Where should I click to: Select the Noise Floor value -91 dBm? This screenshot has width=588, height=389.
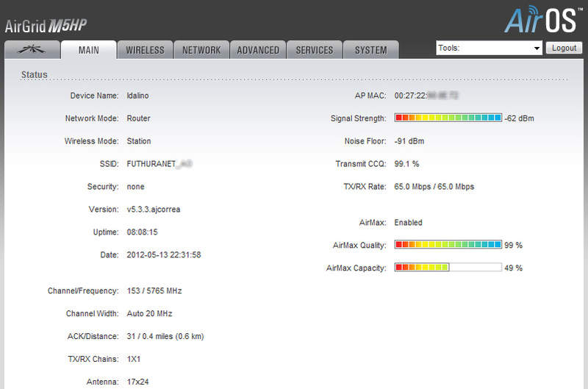coord(409,141)
